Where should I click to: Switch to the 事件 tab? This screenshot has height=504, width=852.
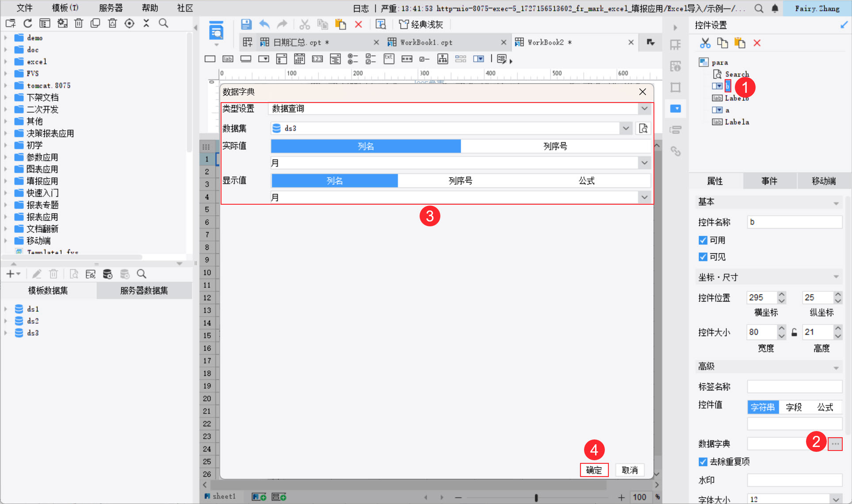point(769,181)
